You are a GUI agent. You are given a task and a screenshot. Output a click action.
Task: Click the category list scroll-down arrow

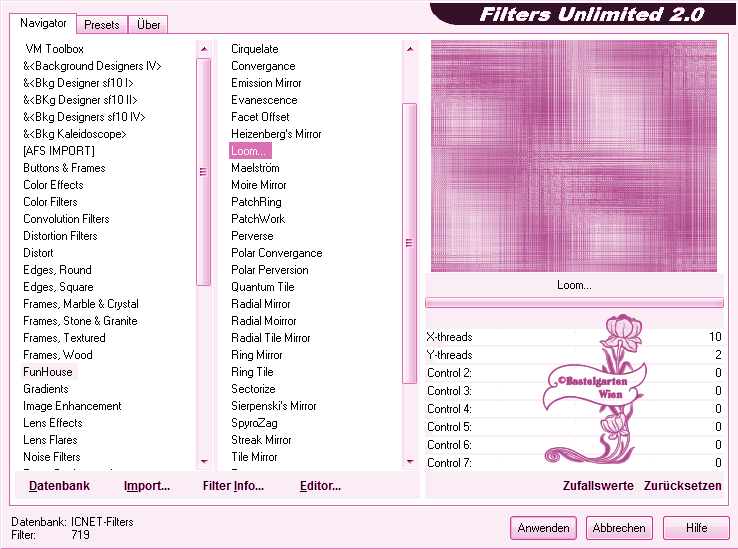coord(204,461)
